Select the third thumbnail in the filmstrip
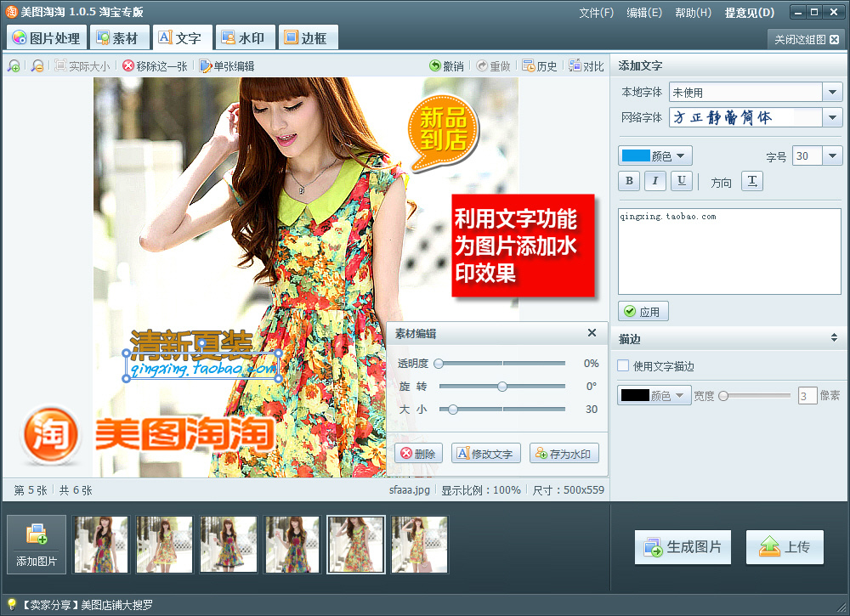 pyautogui.click(x=228, y=545)
